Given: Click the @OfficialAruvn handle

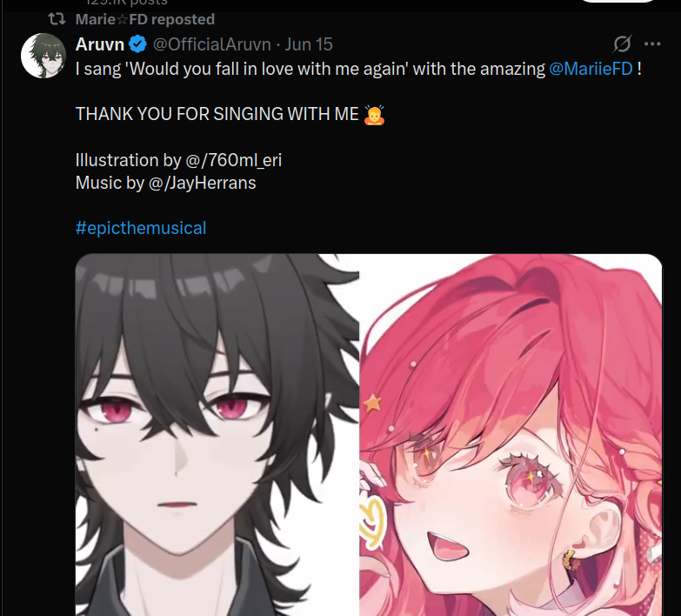Looking at the screenshot, I should [212, 44].
